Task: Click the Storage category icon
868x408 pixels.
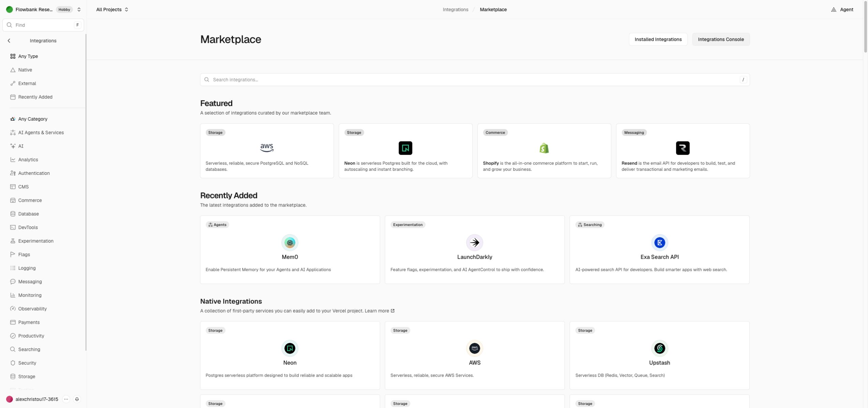Action: tap(13, 377)
